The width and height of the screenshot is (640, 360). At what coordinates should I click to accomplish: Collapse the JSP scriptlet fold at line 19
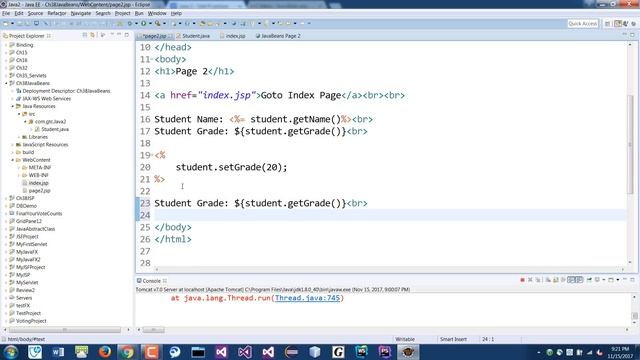click(152, 155)
